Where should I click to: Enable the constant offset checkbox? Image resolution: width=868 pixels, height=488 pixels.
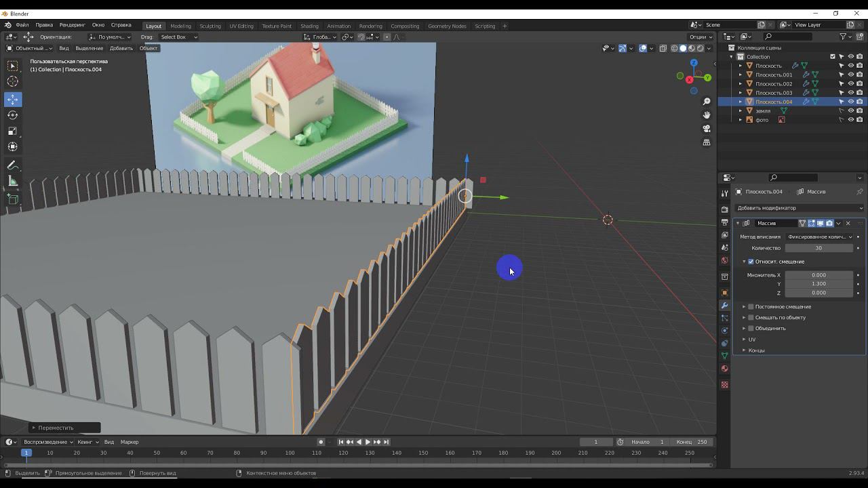[751, 307]
